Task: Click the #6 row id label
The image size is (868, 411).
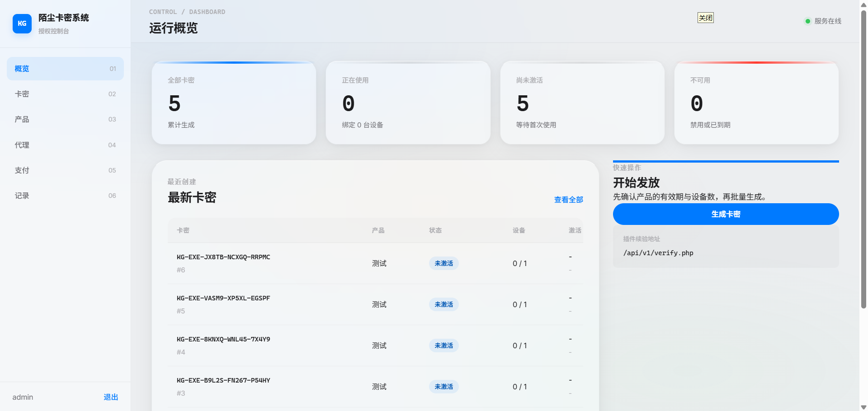Action: click(x=181, y=270)
